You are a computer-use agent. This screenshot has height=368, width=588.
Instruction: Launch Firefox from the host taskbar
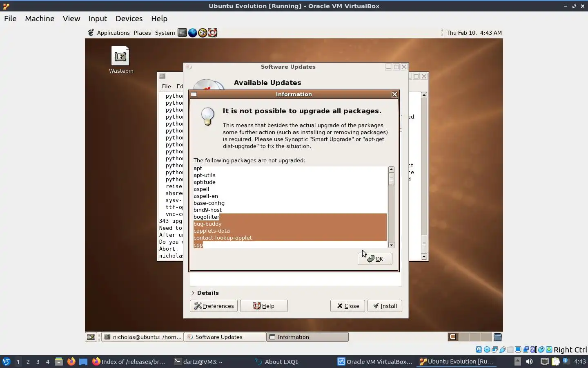pyautogui.click(x=71, y=361)
